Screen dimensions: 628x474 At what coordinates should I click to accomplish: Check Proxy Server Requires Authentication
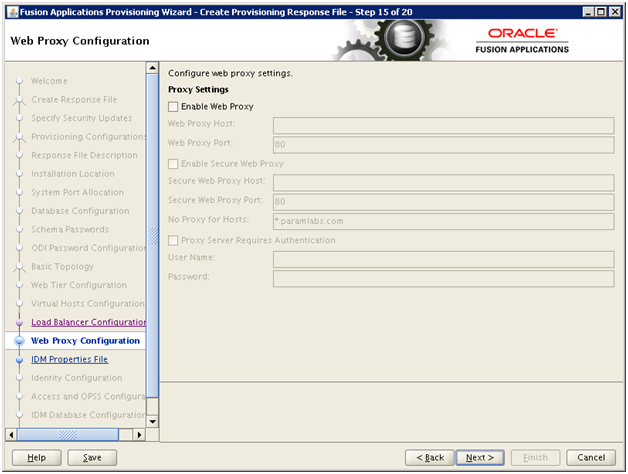coord(173,240)
